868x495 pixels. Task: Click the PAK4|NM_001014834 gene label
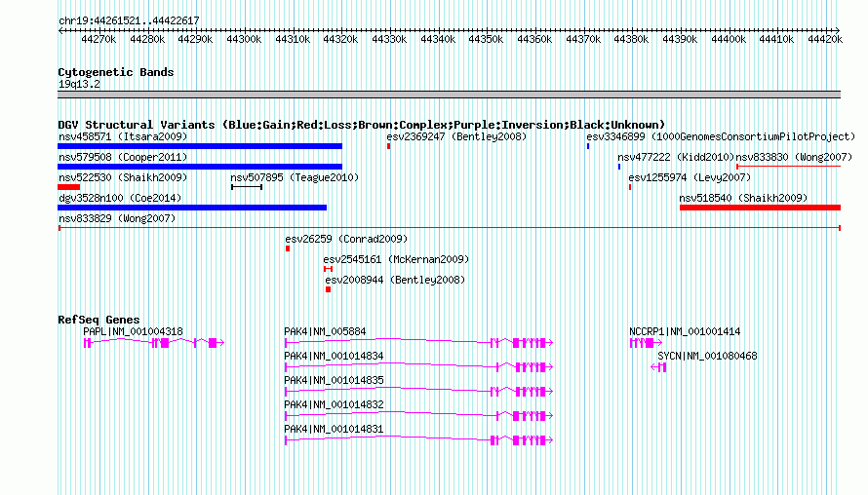pyautogui.click(x=334, y=357)
